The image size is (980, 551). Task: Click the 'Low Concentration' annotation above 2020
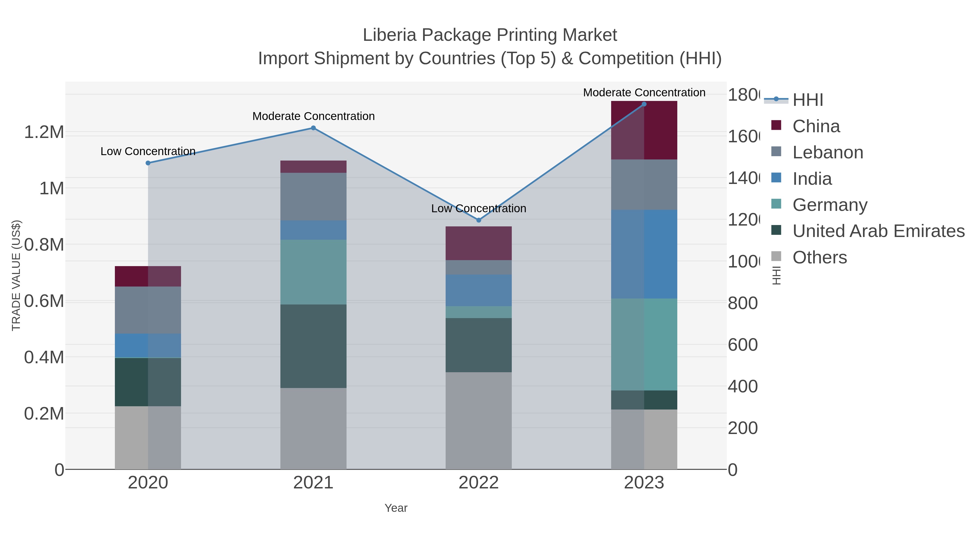click(x=148, y=151)
